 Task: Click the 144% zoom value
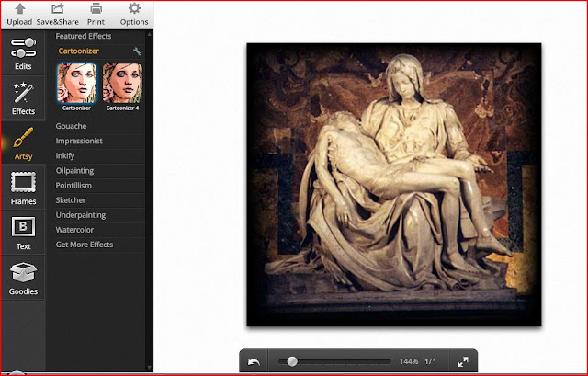coord(408,361)
